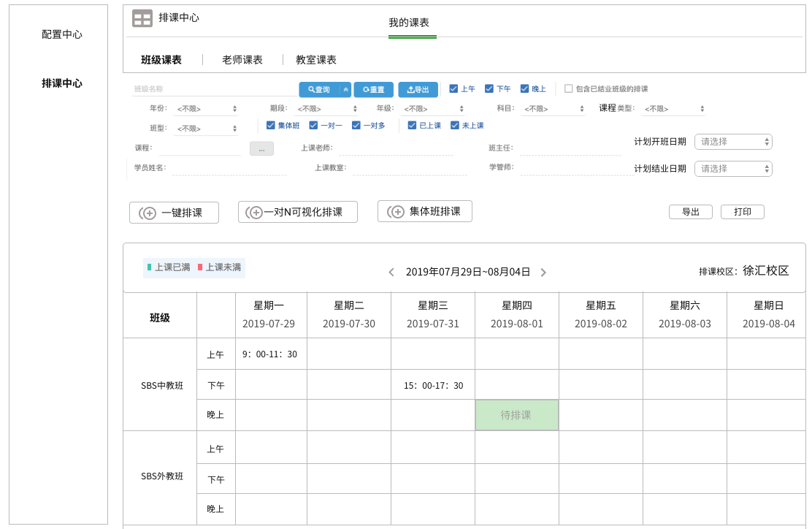This screenshot has height=529, width=812.
Task: Expand query options with the double-chevron arrow
Action: pyautogui.click(x=345, y=89)
